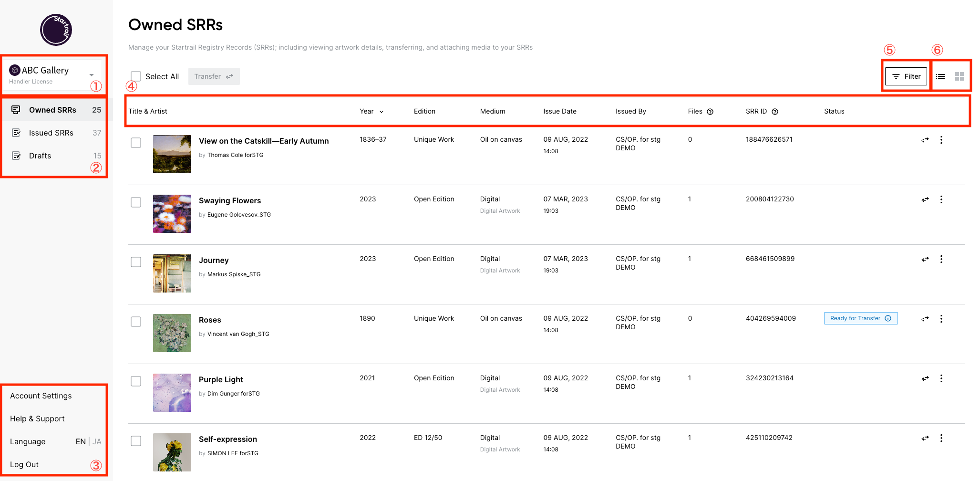Viewport: 980px width, 481px height.
Task: Click the info icon in Ready for Transfer badge
Action: tap(888, 318)
